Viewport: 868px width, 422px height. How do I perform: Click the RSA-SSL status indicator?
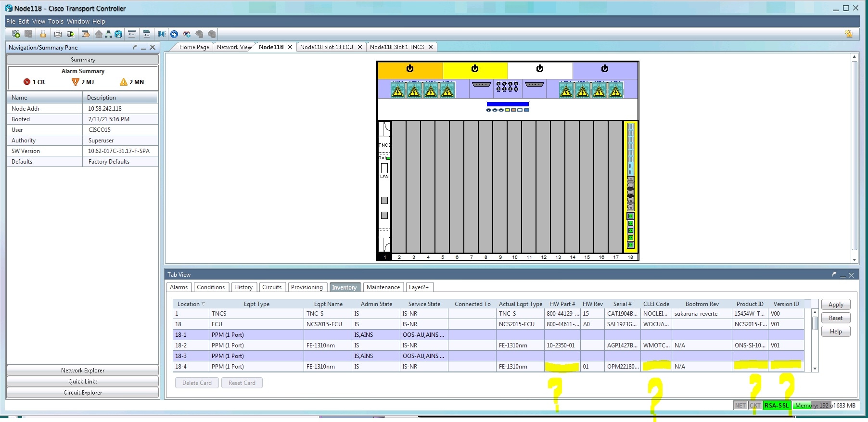click(x=777, y=406)
